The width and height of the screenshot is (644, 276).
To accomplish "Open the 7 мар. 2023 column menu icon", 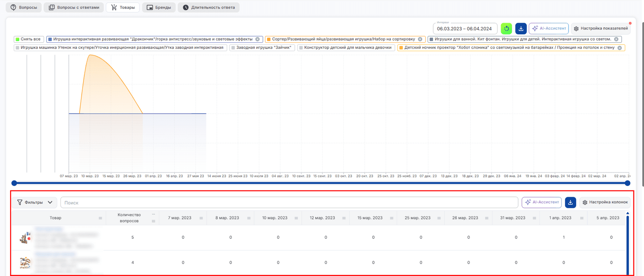I will pyautogui.click(x=201, y=218).
